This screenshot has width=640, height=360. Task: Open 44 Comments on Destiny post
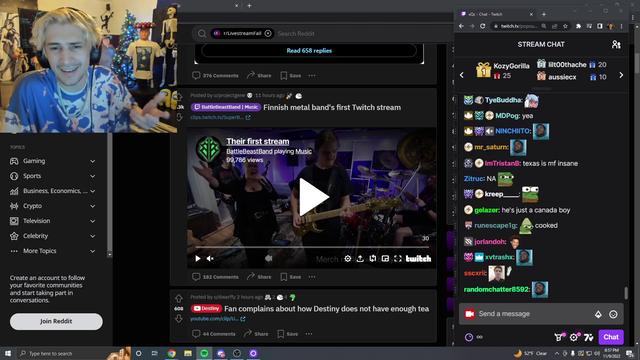[214, 334]
